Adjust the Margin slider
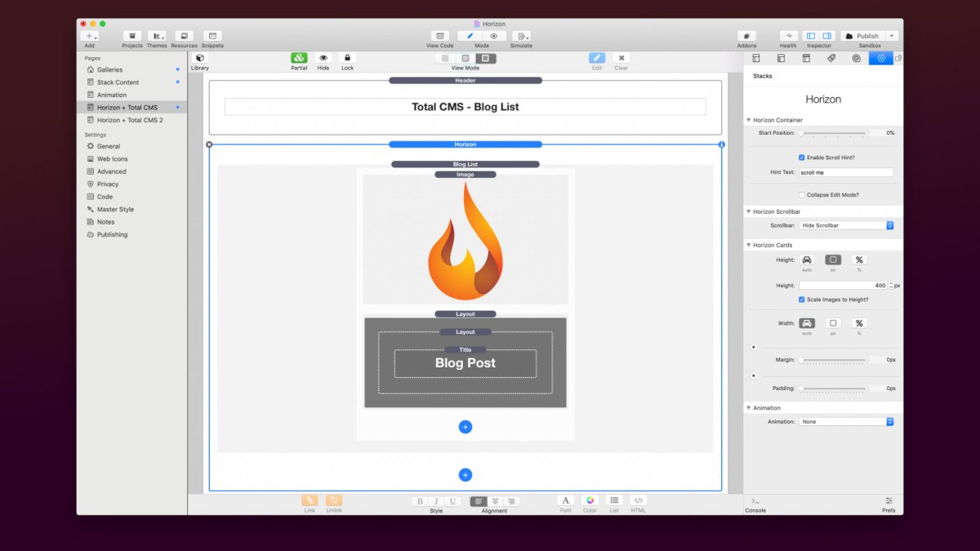The width and height of the screenshot is (980, 551). coord(832,360)
